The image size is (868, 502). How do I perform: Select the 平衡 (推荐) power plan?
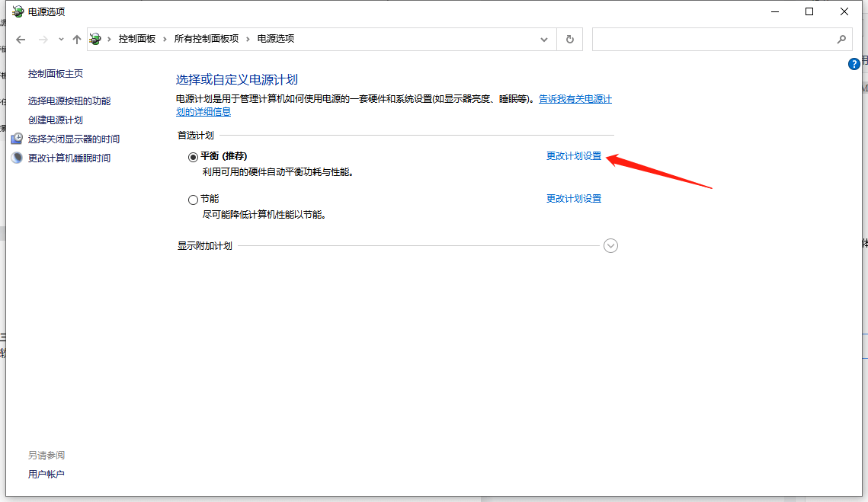[193, 157]
